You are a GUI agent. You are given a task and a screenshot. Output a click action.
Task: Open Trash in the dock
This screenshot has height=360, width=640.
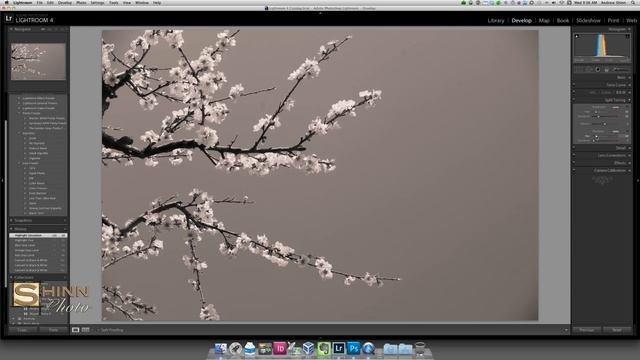(x=420, y=349)
